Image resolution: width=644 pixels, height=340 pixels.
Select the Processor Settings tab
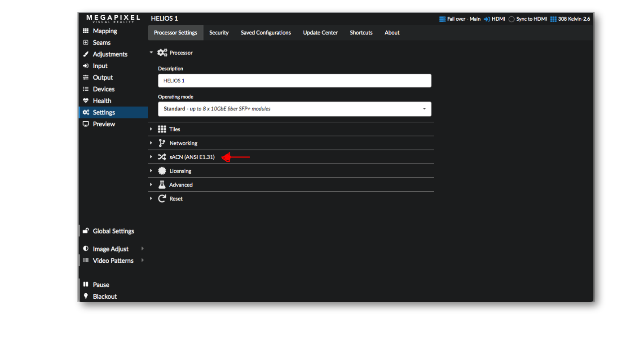[x=176, y=33]
